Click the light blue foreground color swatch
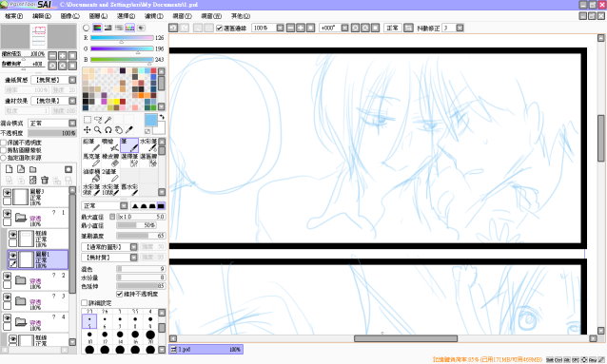The height and width of the screenshot is (364, 607). (x=151, y=120)
